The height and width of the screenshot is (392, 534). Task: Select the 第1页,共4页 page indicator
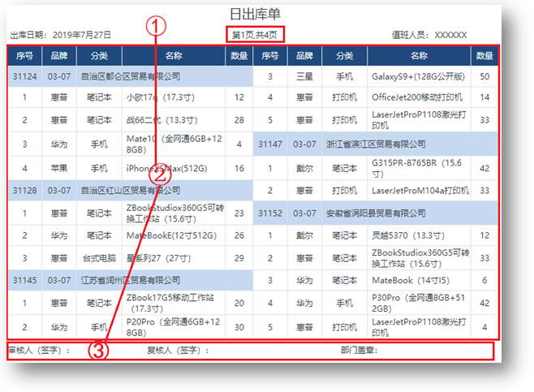255,35
